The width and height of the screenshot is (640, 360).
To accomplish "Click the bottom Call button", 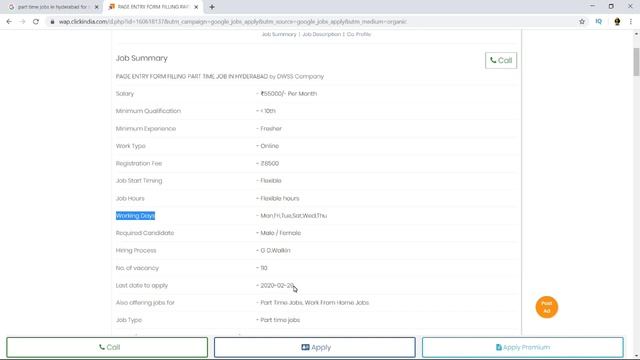I will click(x=107, y=347).
